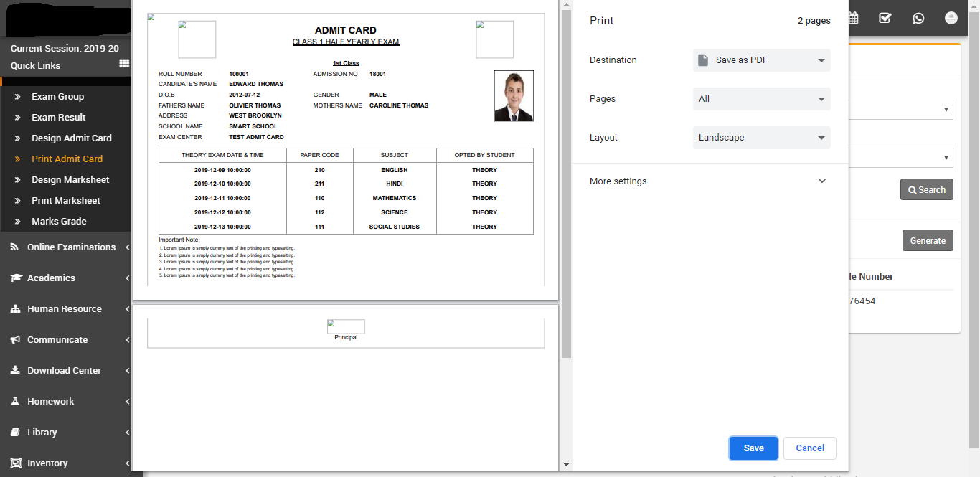
Task: Click the student photo on admit card
Action: pyautogui.click(x=514, y=96)
